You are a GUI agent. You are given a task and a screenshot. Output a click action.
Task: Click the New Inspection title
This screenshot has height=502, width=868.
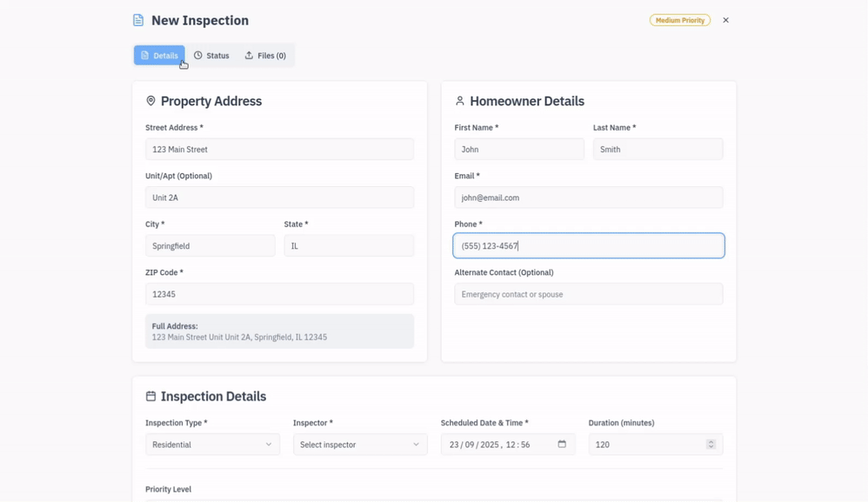[x=200, y=21]
